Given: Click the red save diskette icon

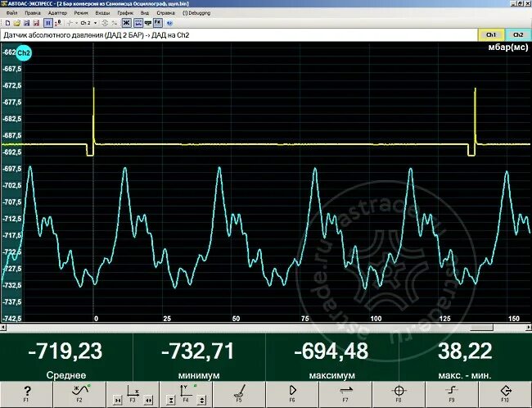Looking at the screenshot, I should (x=36, y=23).
